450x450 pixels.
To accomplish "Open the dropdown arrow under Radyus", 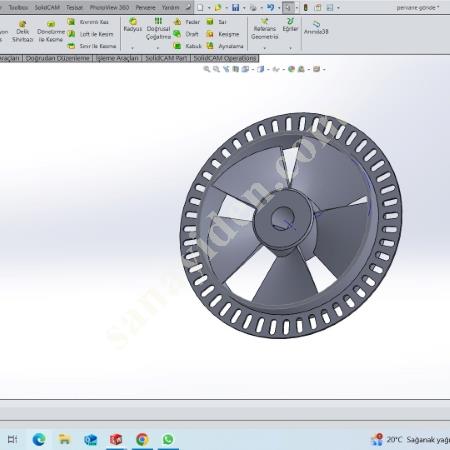I will [x=132, y=48].
